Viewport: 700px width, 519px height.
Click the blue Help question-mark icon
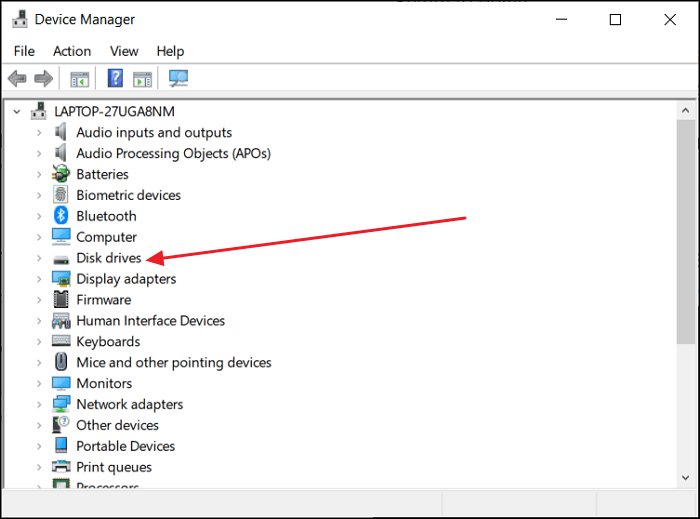coord(115,78)
